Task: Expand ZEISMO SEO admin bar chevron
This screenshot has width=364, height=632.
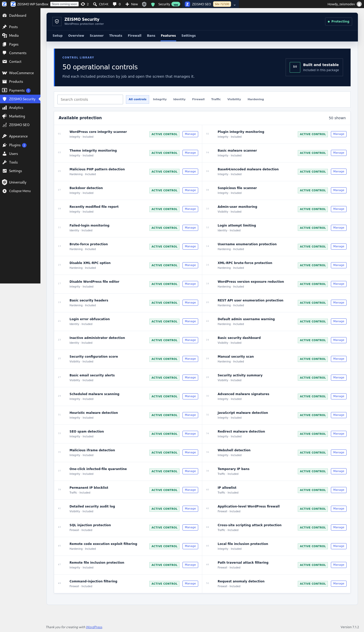Action: point(235,4)
